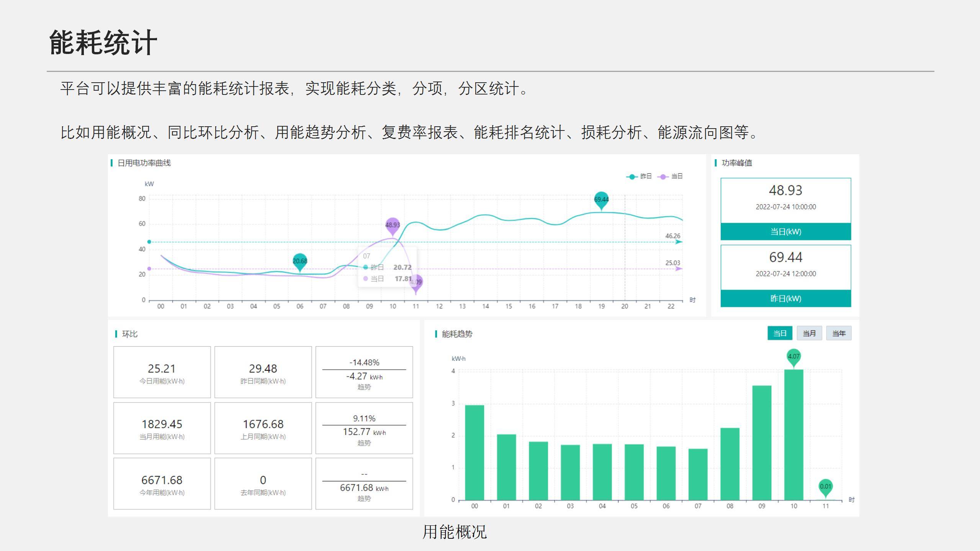
Task: Click the 46.26 average line arrow
Action: coord(679,242)
